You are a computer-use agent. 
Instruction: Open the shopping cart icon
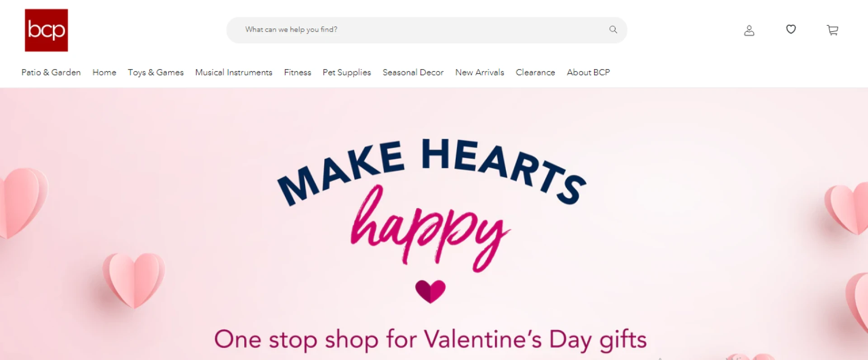pos(832,30)
